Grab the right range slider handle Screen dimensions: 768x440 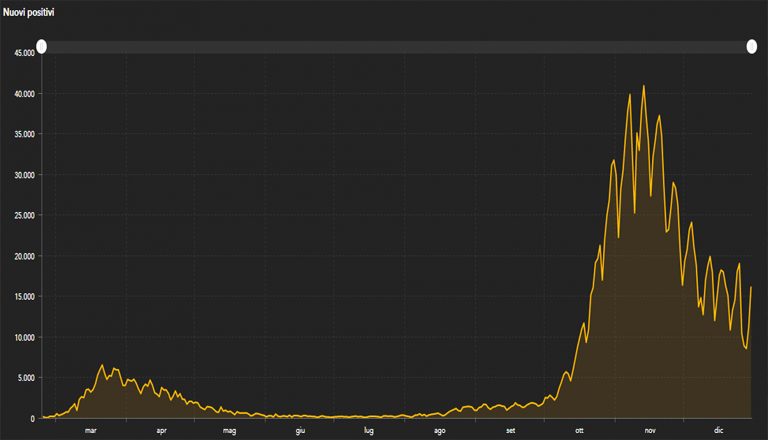tap(751, 47)
